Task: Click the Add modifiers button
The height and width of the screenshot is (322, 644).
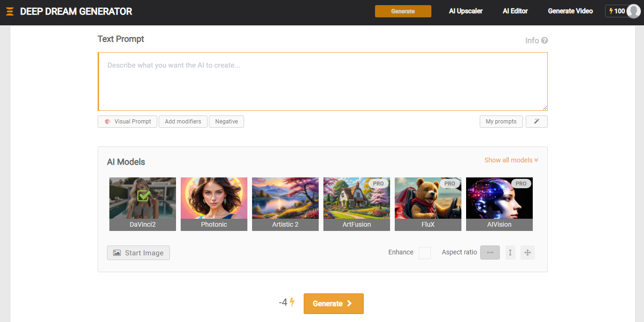Action: [183, 122]
